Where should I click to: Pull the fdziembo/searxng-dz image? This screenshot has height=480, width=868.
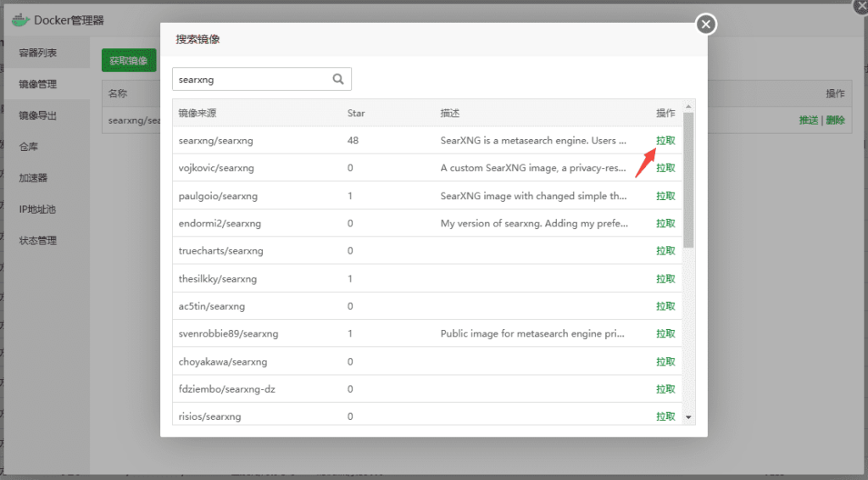pos(665,389)
